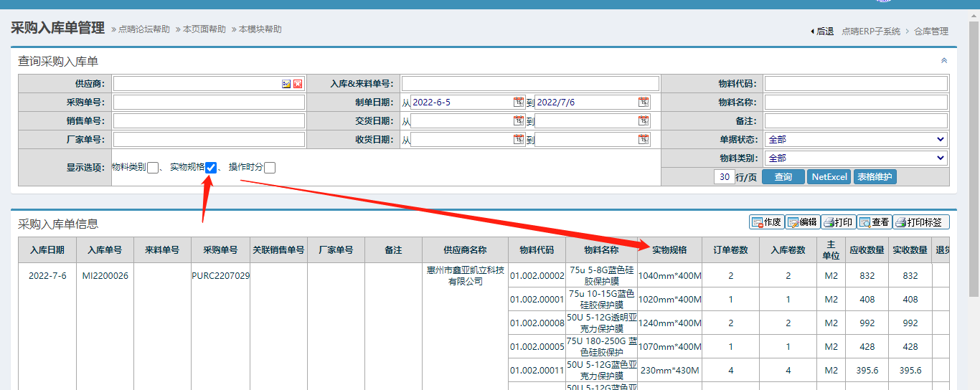Focus the 物料代码 input field
Screen dimensions: 980x390
tap(855, 84)
